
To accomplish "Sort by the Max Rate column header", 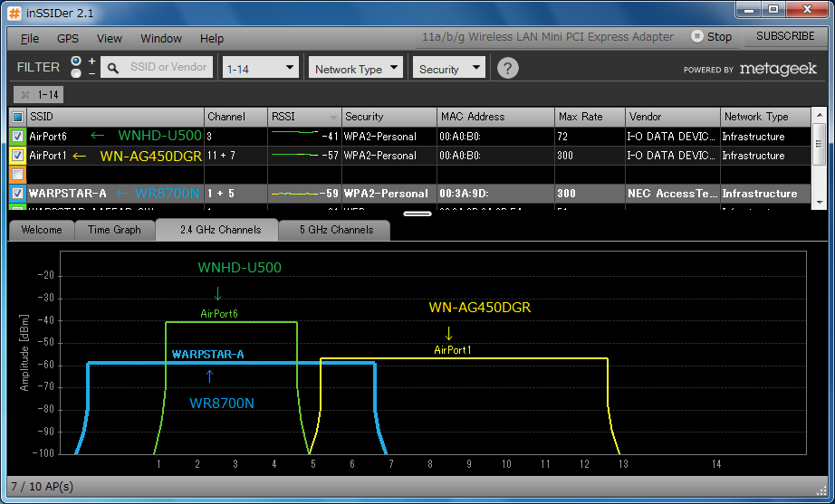I will [590, 117].
